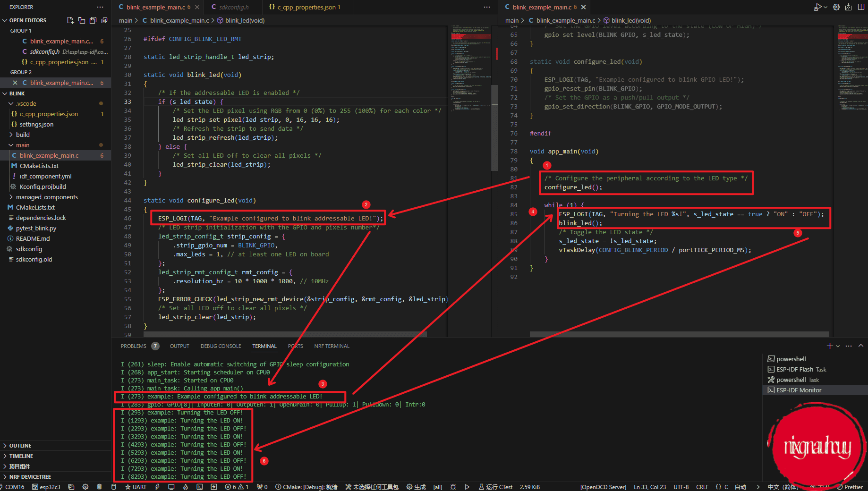Click the minimap of the left editor
Image resolution: width=868 pixels, height=491 pixels.
pos(470,71)
